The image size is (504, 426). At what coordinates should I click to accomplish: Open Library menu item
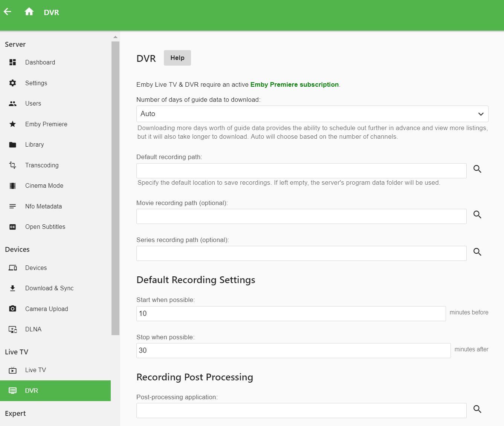(55, 144)
